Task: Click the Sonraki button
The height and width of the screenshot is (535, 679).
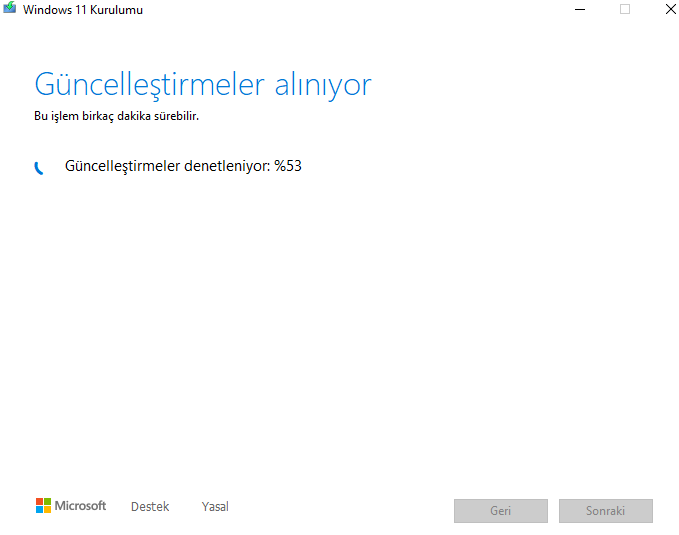Action: pos(605,511)
